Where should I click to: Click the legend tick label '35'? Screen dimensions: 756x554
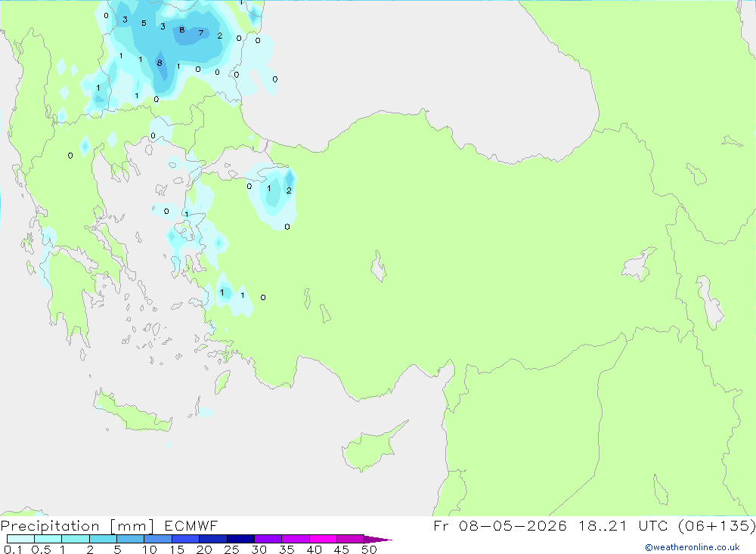point(287,549)
